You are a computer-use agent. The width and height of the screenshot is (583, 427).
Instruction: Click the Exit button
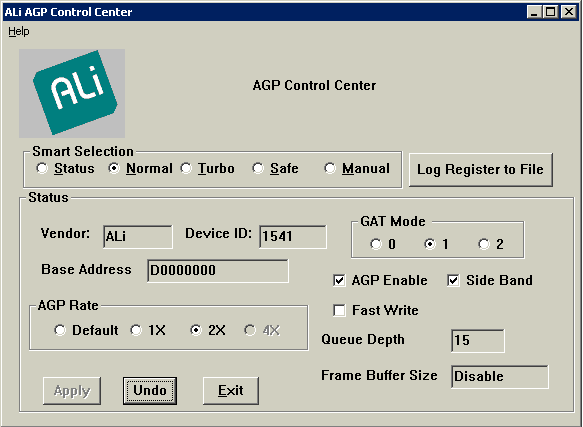pyautogui.click(x=231, y=391)
